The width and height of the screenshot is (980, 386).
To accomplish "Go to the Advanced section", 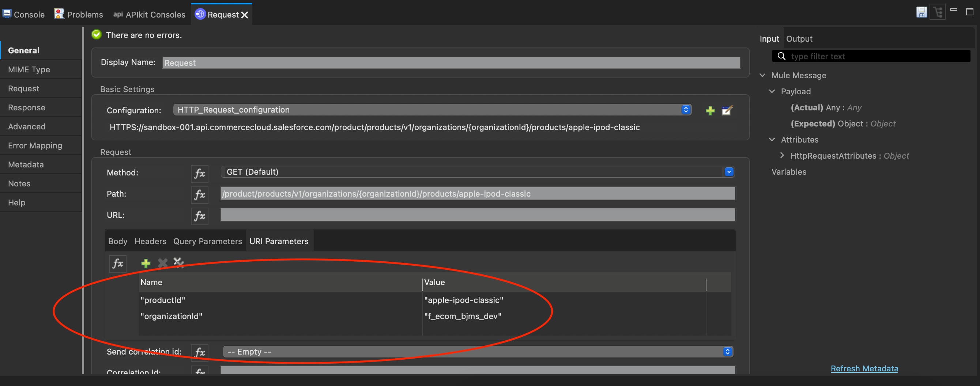I will pyautogui.click(x=41, y=126).
